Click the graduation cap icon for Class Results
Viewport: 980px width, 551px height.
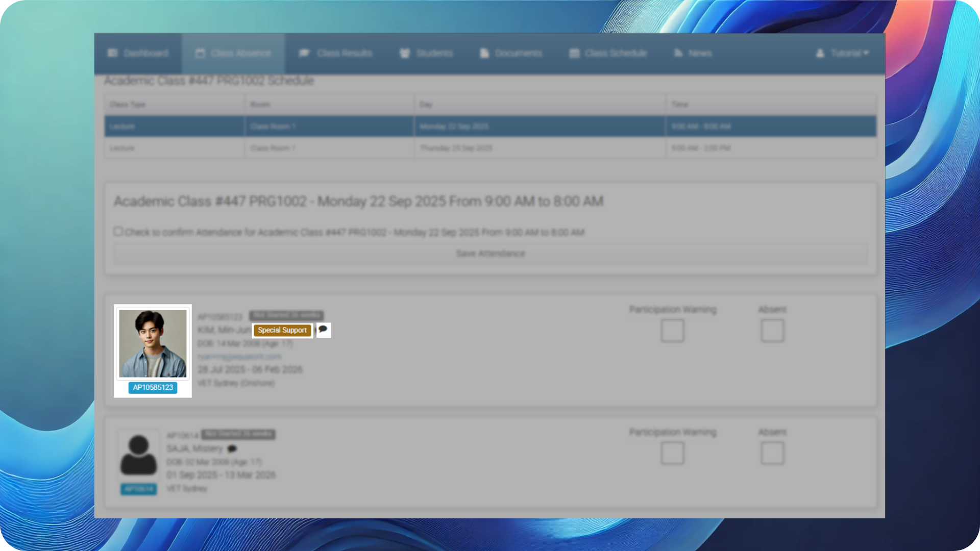point(305,53)
